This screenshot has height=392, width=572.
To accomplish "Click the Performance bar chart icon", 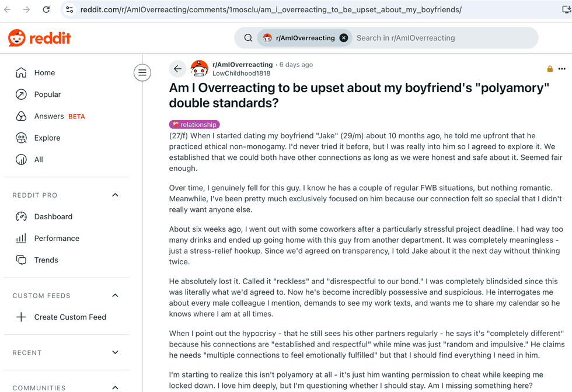I will pos(21,239).
